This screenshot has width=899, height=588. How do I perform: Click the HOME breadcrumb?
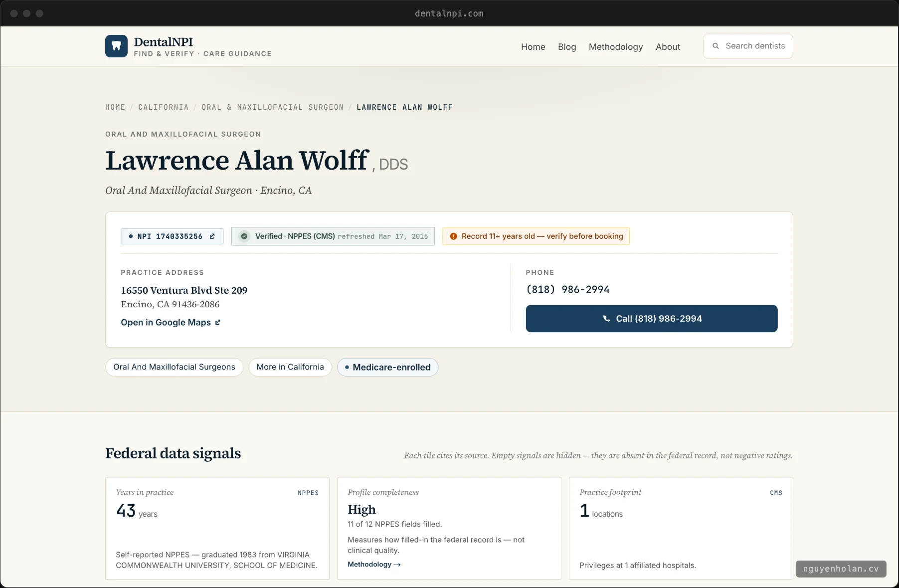[x=115, y=107]
